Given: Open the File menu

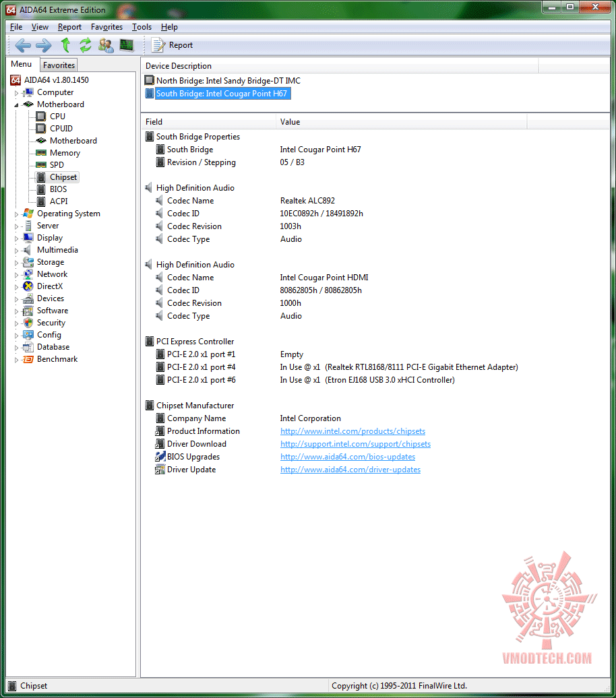Looking at the screenshot, I should [x=16, y=27].
